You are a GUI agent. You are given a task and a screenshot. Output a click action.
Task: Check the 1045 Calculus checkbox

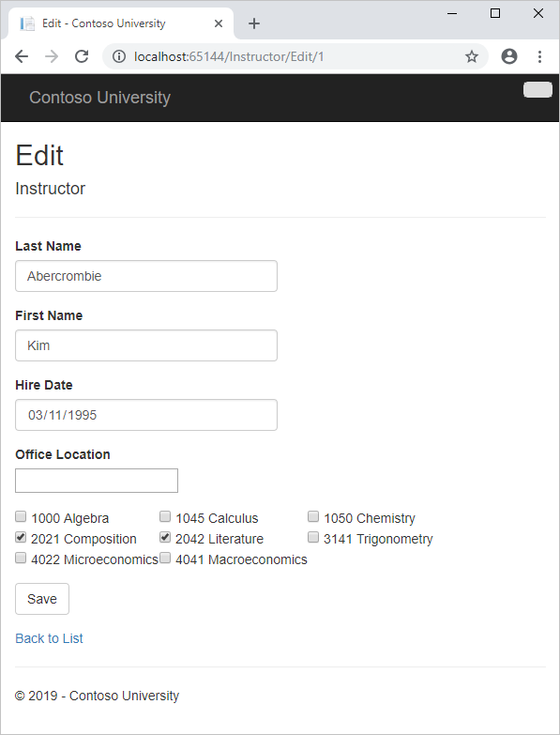(x=165, y=516)
